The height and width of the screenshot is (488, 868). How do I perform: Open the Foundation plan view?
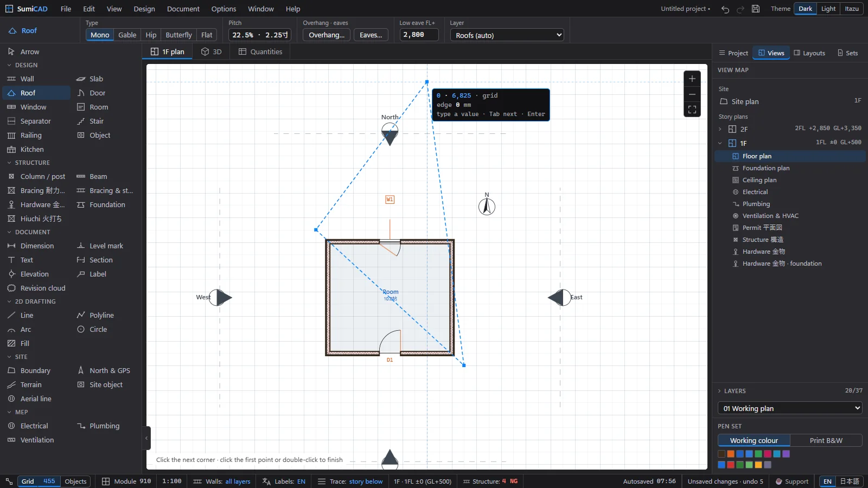(766, 168)
